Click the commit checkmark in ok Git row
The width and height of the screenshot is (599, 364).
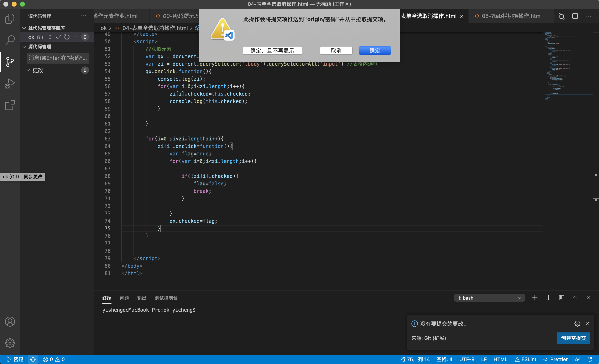pyautogui.click(x=59, y=37)
